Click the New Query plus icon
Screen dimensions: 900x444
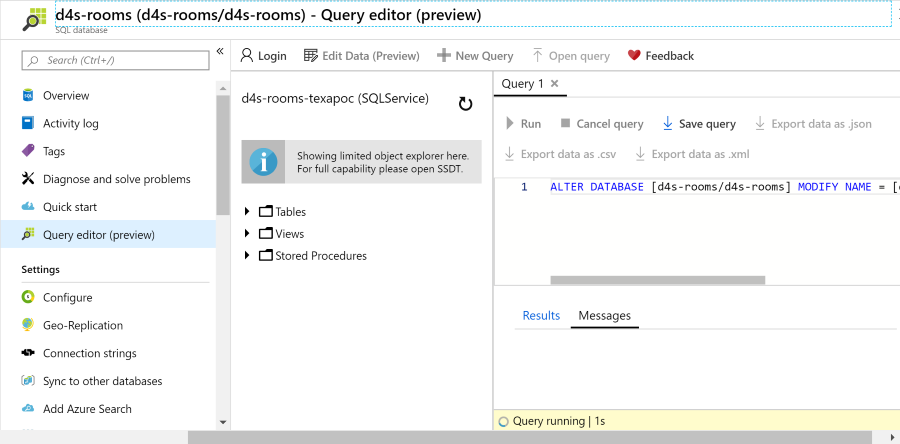[x=444, y=55]
